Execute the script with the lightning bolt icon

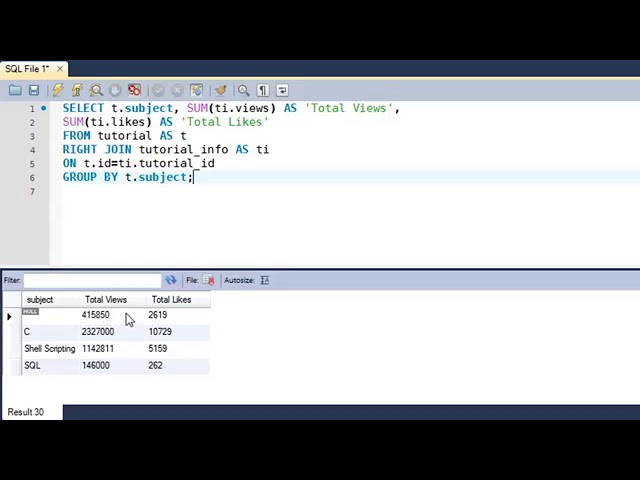(58, 90)
